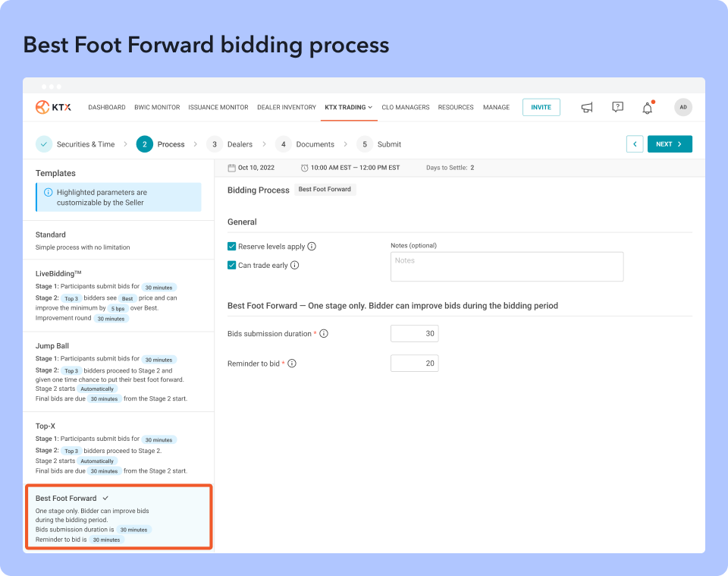Click the calendar icon next to Oct 10, 2022
Viewport: 728px width, 576px height.
coord(232,168)
